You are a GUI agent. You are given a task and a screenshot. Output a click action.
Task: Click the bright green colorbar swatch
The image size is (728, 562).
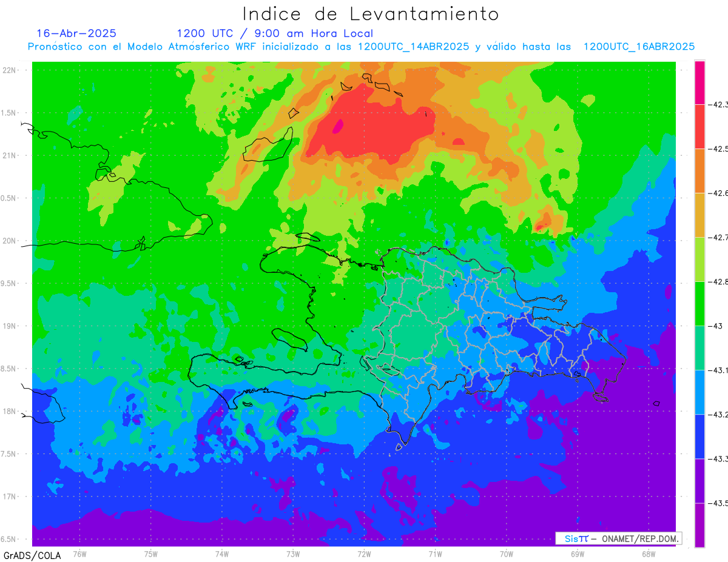pyautogui.click(x=699, y=304)
